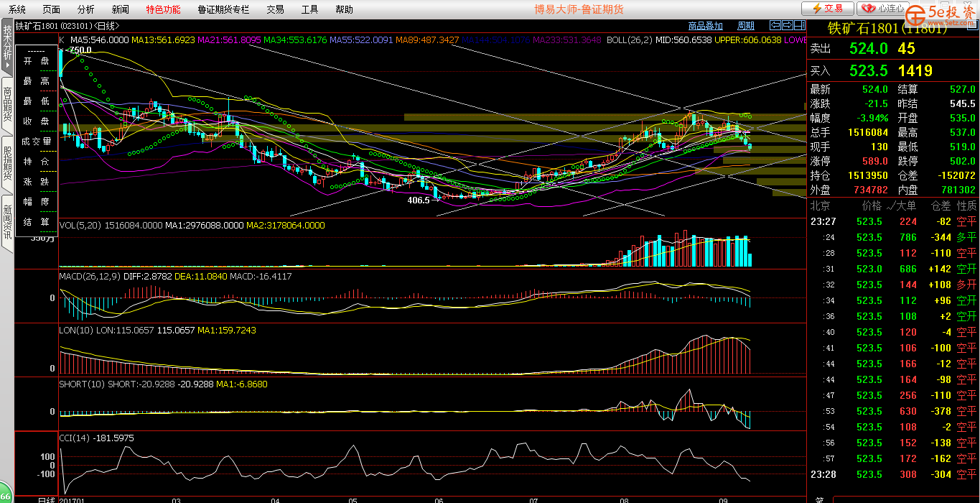Click the 买入 volume 1419
Image resolution: width=980 pixels, height=503 pixels.
pyautogui.click(x=915, y=70)
